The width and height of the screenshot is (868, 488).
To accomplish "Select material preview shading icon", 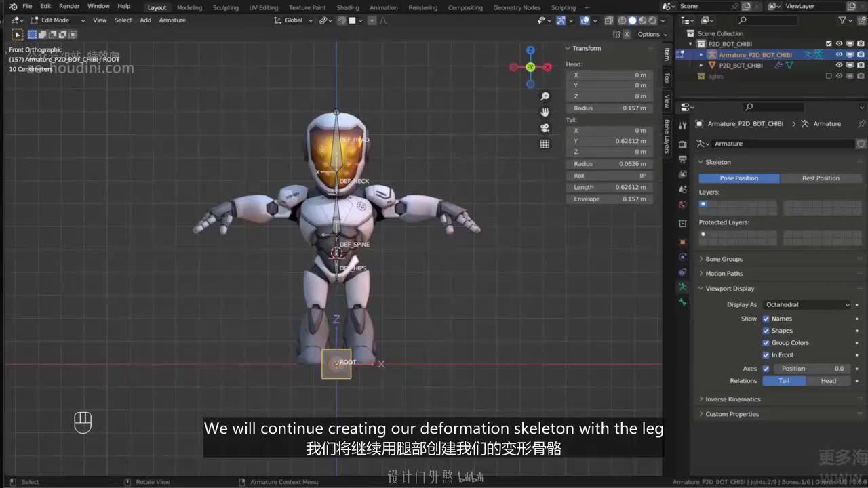I will coord(643,20).
